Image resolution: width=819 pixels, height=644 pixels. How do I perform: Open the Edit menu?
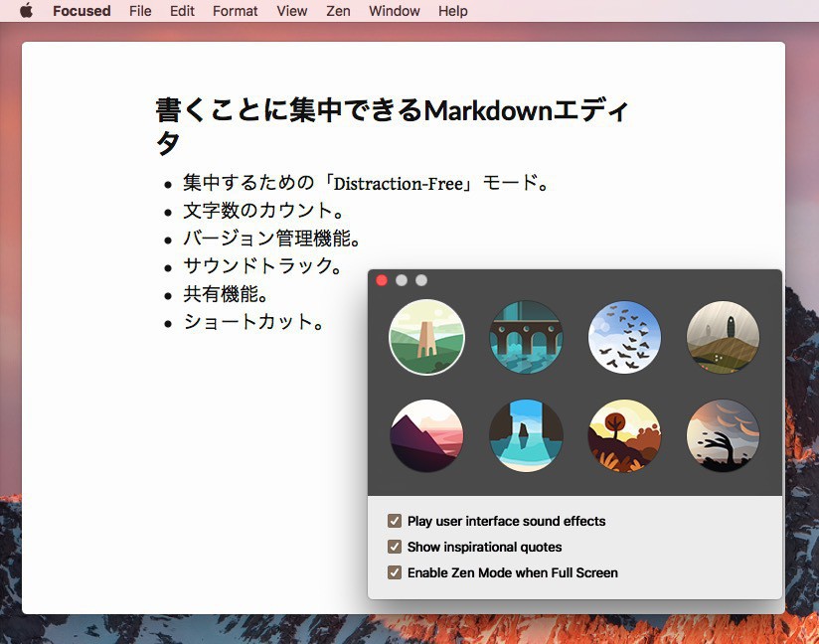(x=182, y=11)
